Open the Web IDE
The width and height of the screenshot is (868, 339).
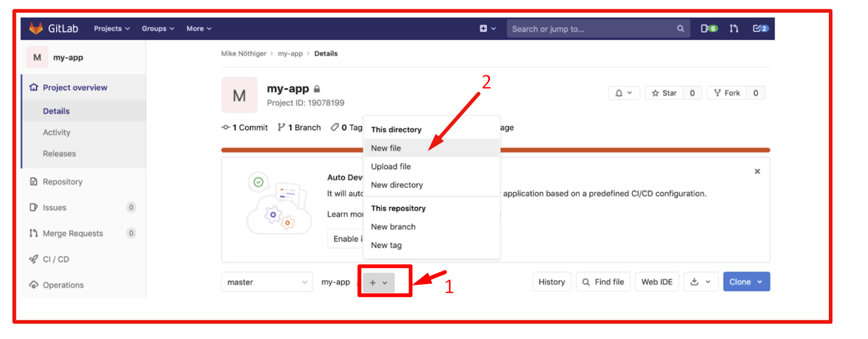point(657,282)
